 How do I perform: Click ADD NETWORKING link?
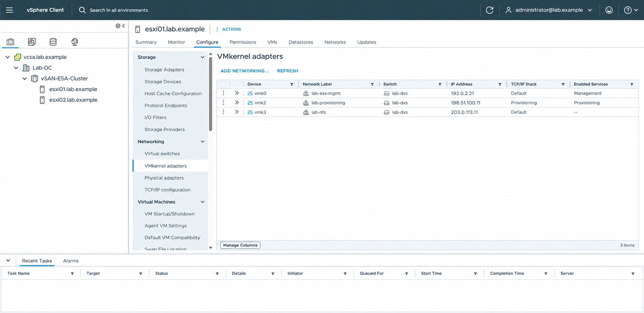coord(245,71)
